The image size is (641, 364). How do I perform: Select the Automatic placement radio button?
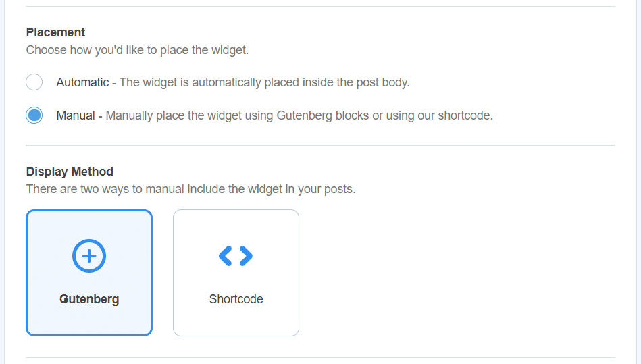pos(34,82)
